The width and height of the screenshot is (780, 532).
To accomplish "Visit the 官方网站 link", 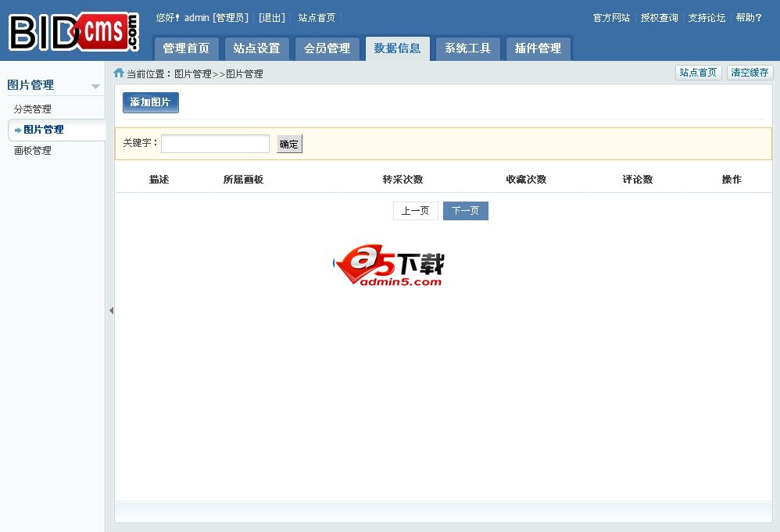I will coord(611,18).
